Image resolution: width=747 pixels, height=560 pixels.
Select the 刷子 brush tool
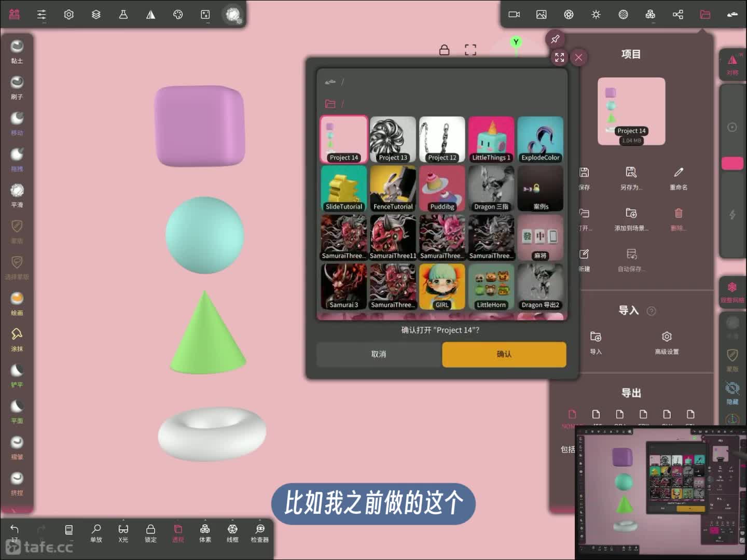[17, 87]
